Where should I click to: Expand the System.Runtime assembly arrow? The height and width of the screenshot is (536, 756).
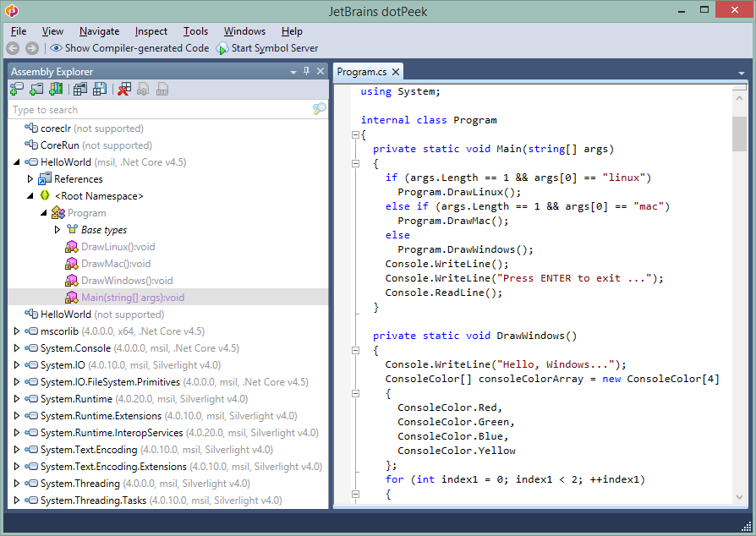(x=16, y=399)
